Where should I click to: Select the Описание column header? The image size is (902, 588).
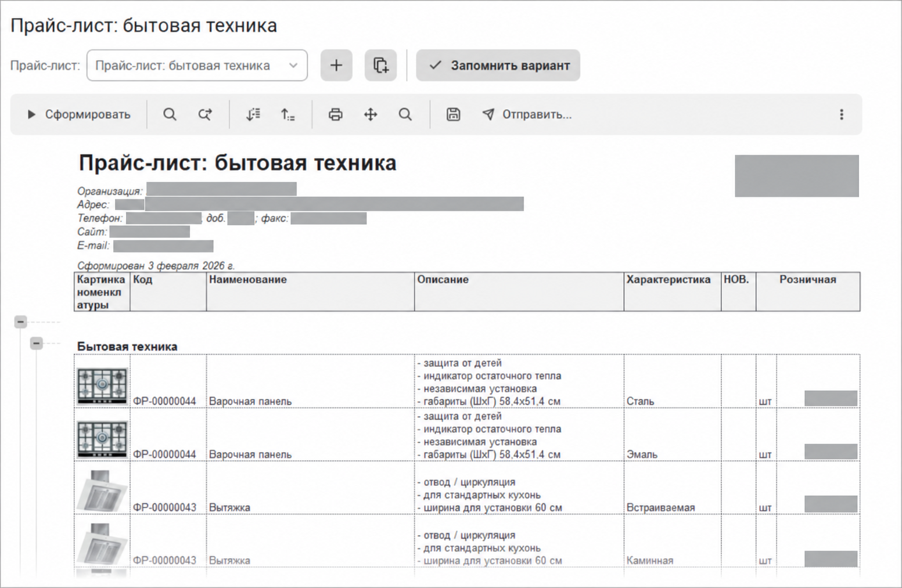coord(519,291)
